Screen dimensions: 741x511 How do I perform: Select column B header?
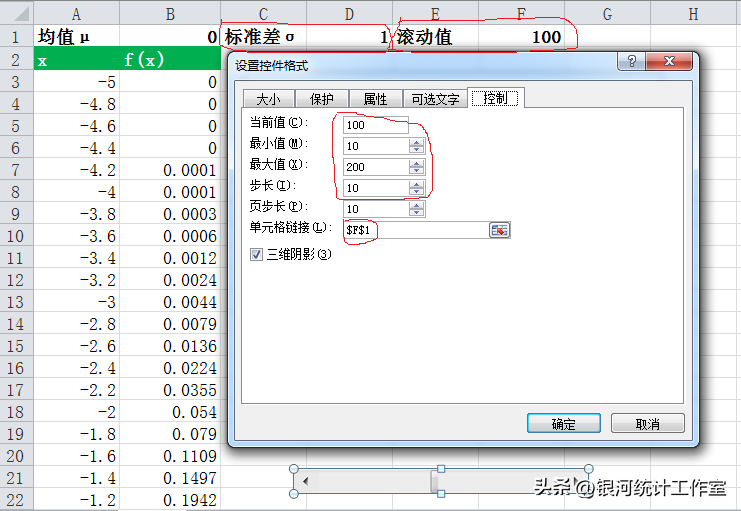(170, 13)
